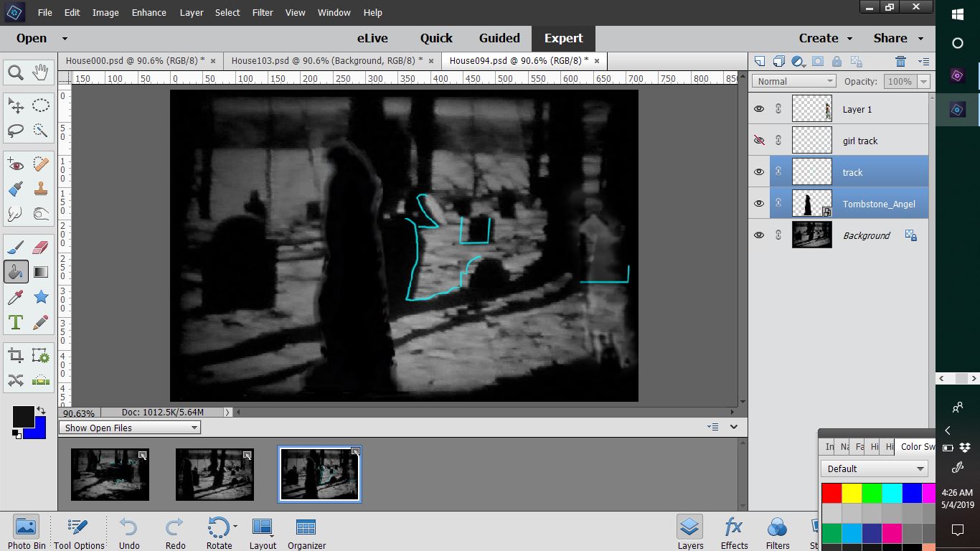
Task: Click the Rotate button
Action: point(219,534)
